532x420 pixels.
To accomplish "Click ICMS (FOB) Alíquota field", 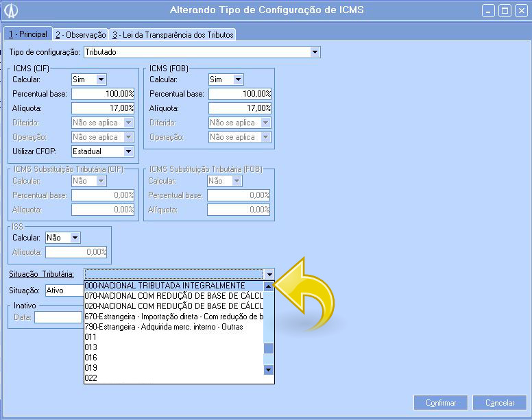I will coord(240,108).
